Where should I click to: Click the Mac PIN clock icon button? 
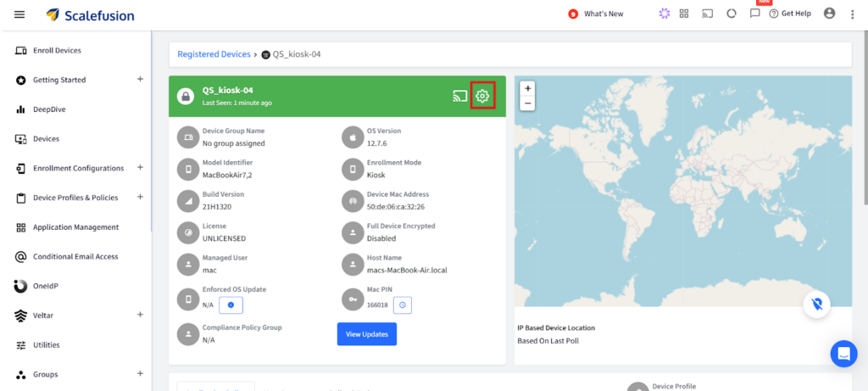(403, 304)
